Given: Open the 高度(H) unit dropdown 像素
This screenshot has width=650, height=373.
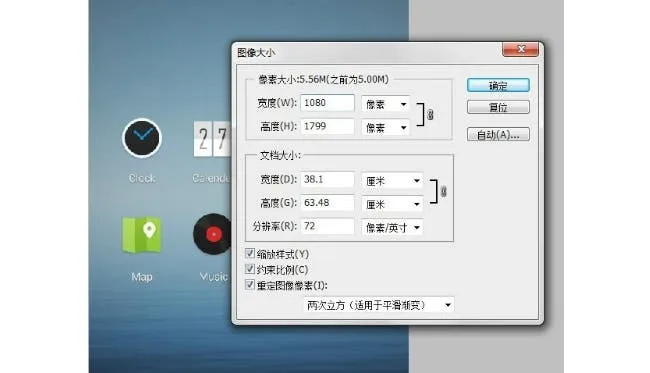Looking at the screenshot, I should (386, 128).
